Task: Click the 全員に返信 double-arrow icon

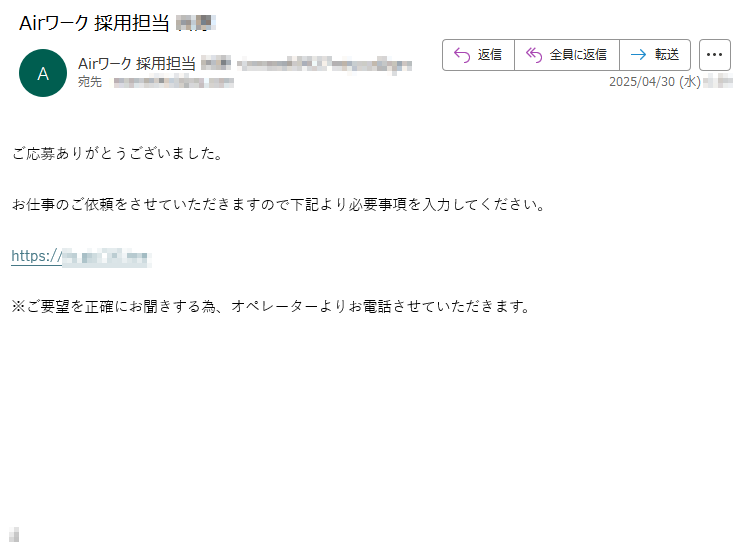Action: 534,55
